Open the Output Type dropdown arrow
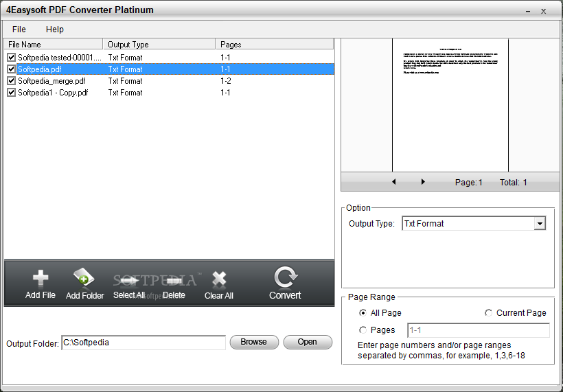The height and width of the screenshot is (392, 563). tap(539, 224)
